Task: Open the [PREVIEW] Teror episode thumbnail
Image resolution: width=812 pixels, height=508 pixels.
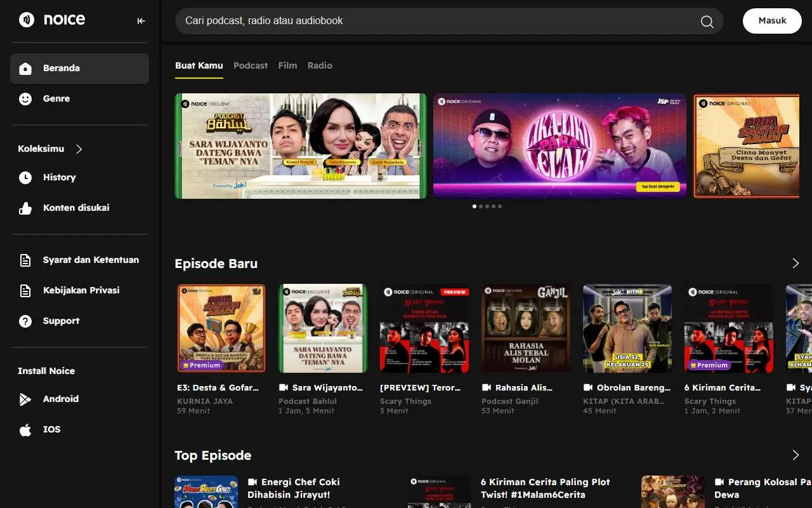Action: point(424,328)
